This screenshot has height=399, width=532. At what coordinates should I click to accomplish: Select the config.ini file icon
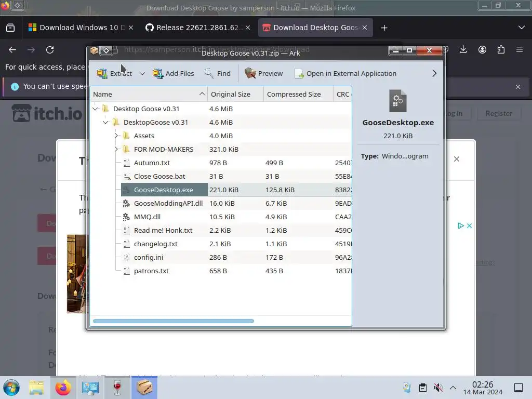point(127,257)
